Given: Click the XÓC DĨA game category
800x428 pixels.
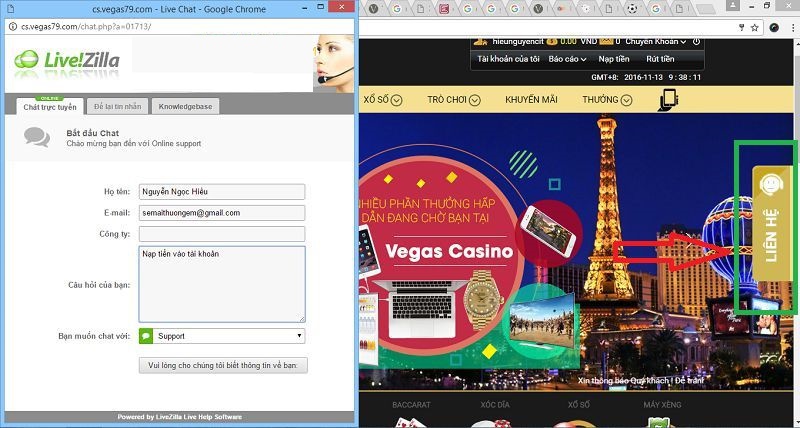Looking at the screenshot, I should pos(495,405).
